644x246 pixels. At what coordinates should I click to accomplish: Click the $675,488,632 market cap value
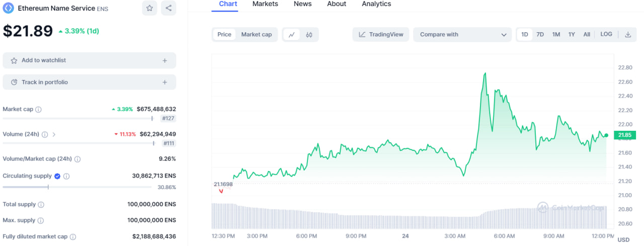coord(156,109)
